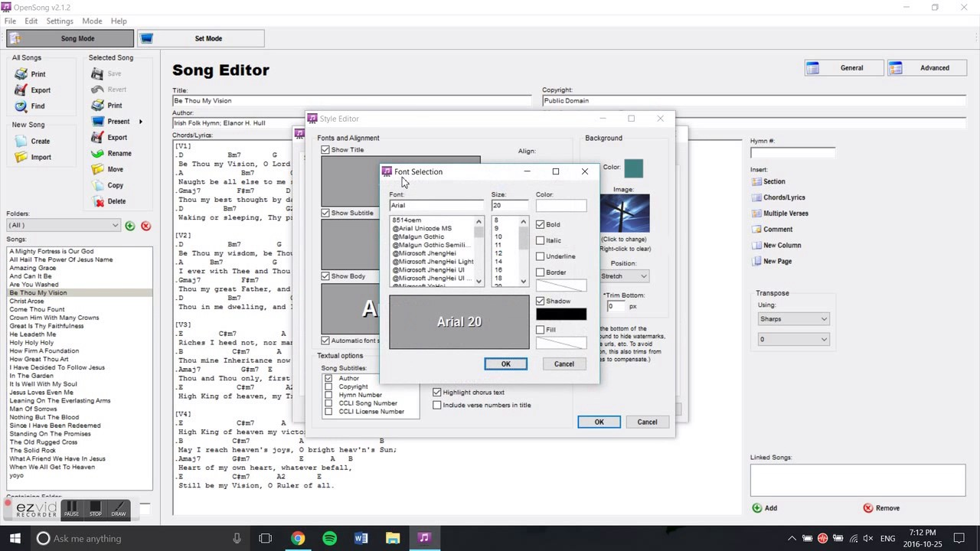Open the background Position Stretch dropdown
The width and height of the screenshot is (980, 551).
[624, 276]
